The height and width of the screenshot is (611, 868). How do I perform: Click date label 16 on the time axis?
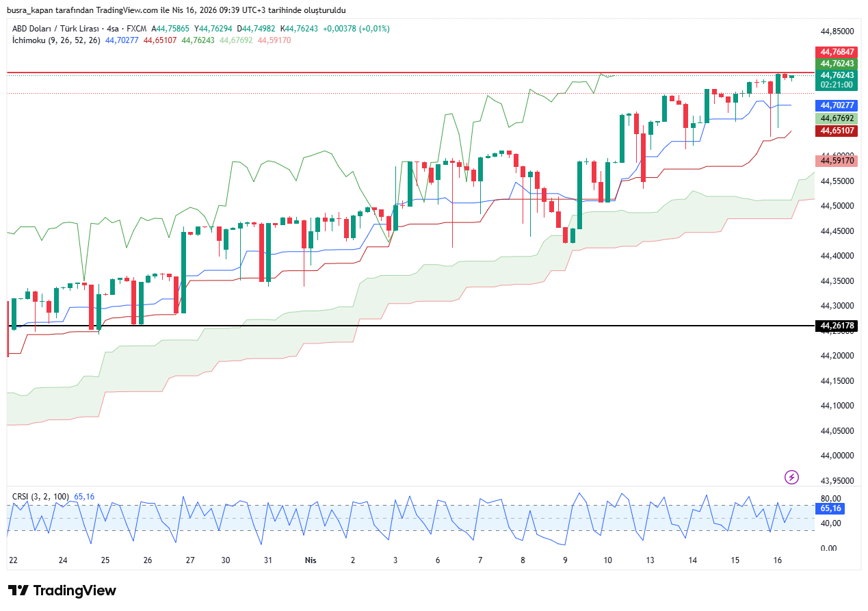[778, 560]
